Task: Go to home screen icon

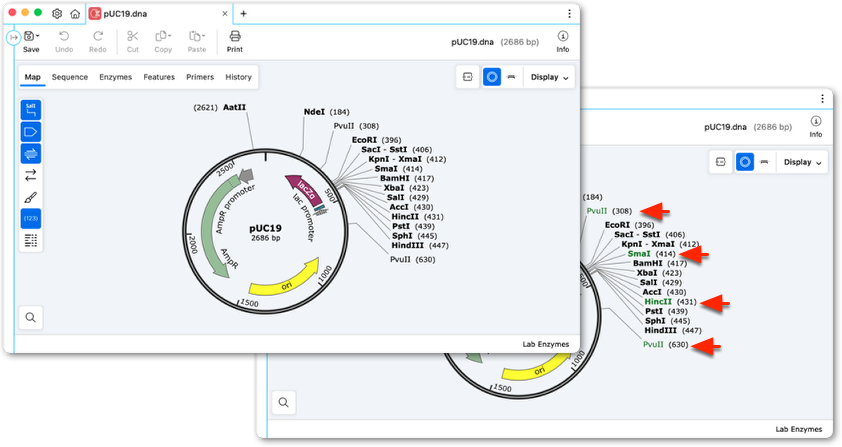Action: pyautogui.click(x=75, y=13)
